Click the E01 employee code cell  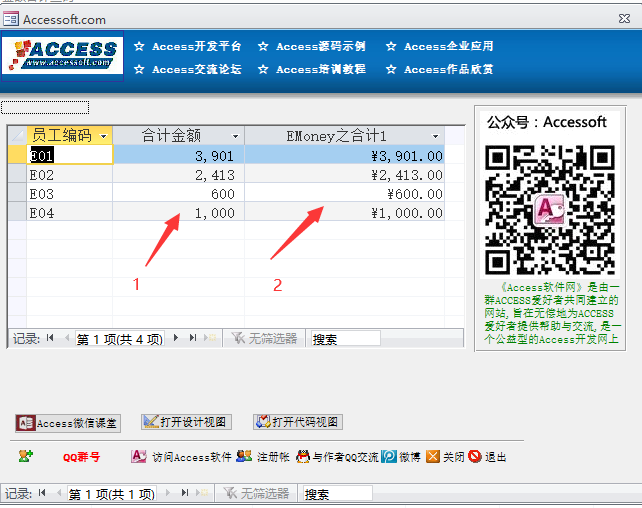click(x=70, y=156)
